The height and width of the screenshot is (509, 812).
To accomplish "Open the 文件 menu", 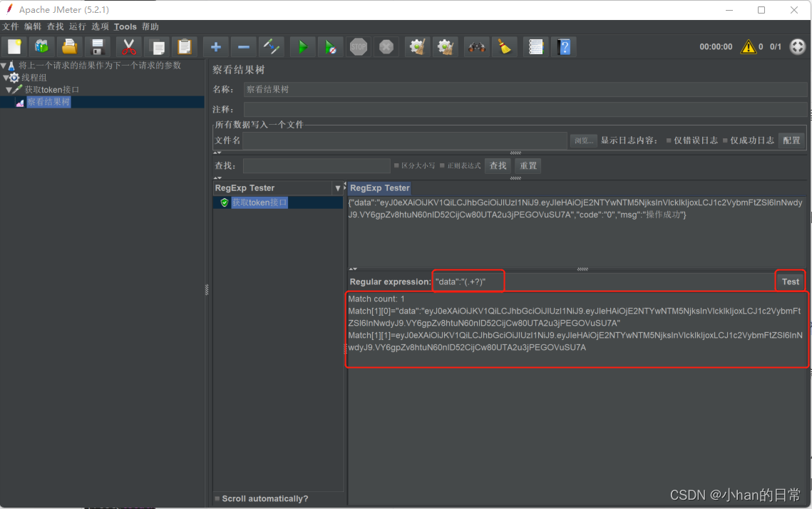I will tap(11, 26).
